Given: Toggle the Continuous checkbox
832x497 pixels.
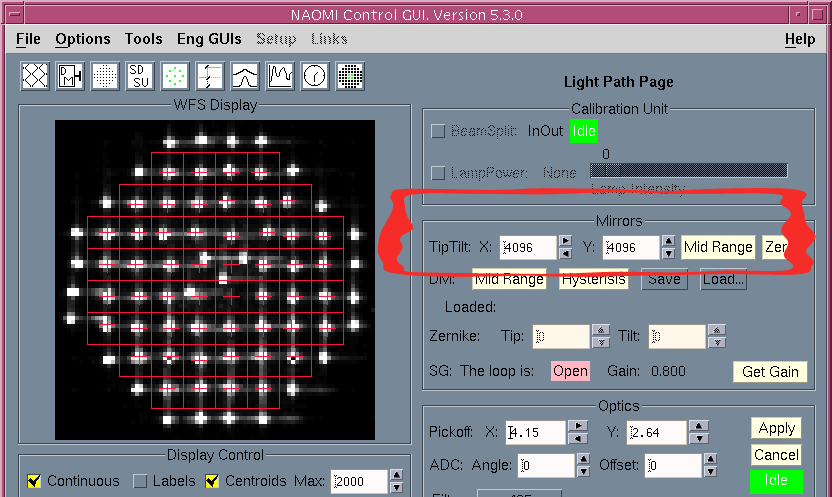Looking at the screenshot, I should click(x=34, y=481).
